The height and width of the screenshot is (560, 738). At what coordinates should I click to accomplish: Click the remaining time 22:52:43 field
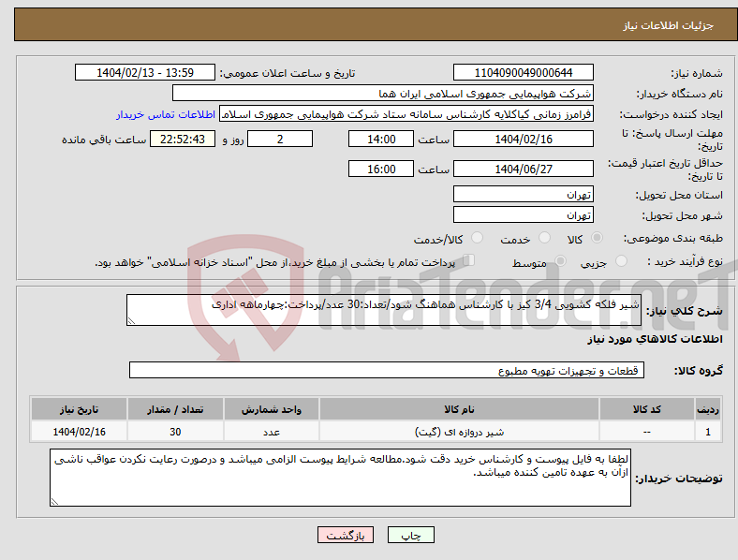(x=183, y=139)
